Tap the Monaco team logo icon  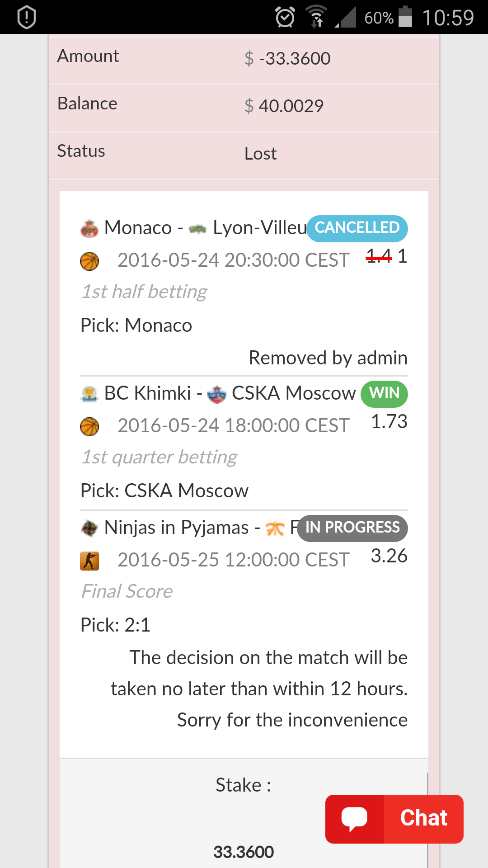pyautogui.click(x=89, y=229)
